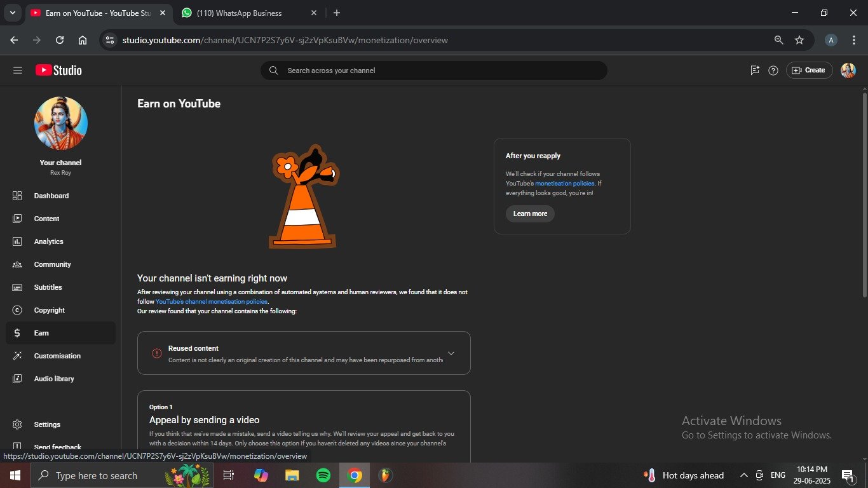The height and width of the screenshot is (488, 868).
Task: Show hidden system tray icons
Action: click(x=743, y=475)
